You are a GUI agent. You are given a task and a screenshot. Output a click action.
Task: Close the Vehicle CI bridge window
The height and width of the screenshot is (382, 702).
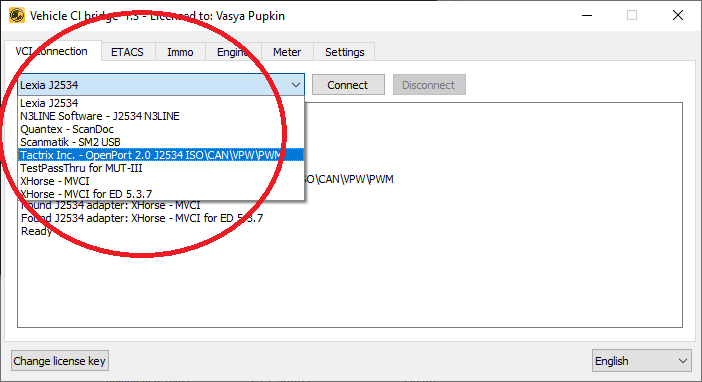tap(678, 15)
